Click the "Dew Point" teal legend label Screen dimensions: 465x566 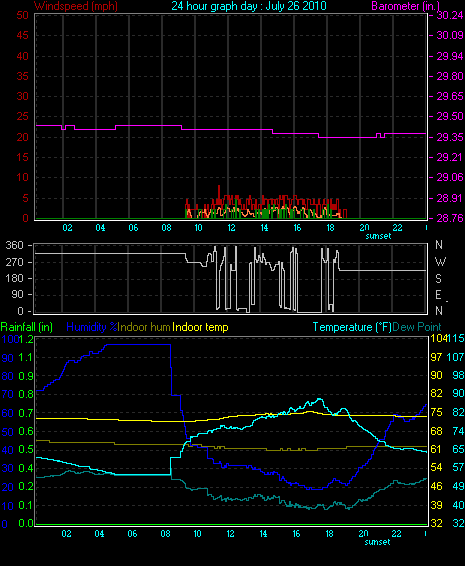(417, 327)
